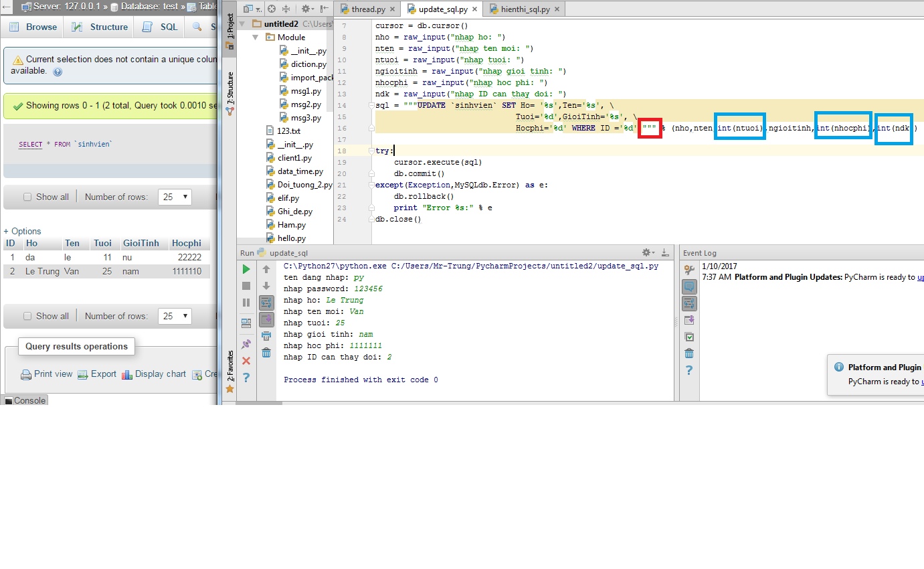Click scroll-from-source target icon in Project panel
Screen dimensions: 924x569
click(271, 9)
